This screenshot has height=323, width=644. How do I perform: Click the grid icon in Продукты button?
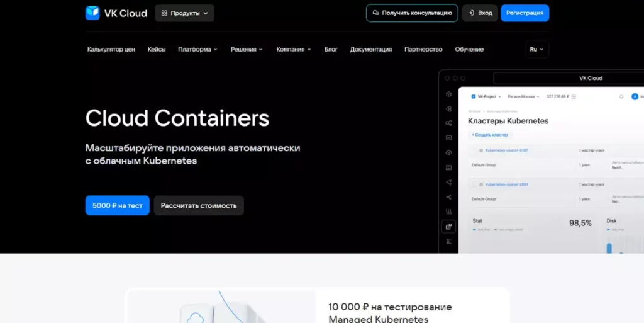(x=164, y=13)
